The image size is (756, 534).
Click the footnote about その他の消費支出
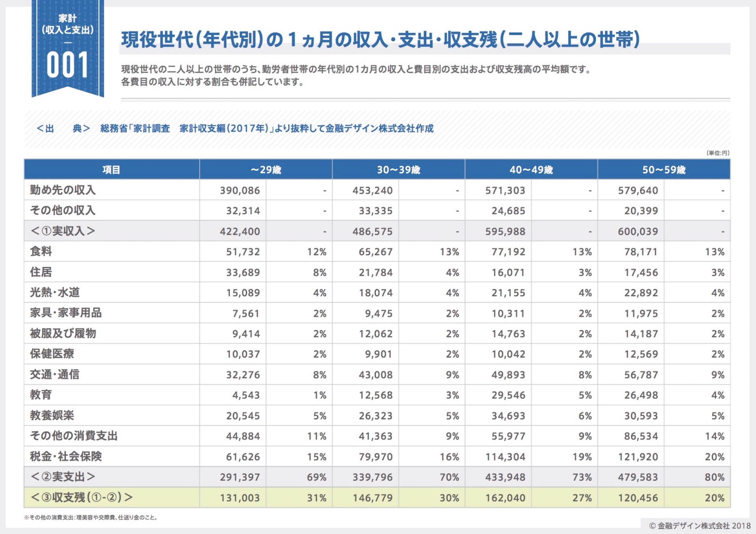tap(91, 517)
